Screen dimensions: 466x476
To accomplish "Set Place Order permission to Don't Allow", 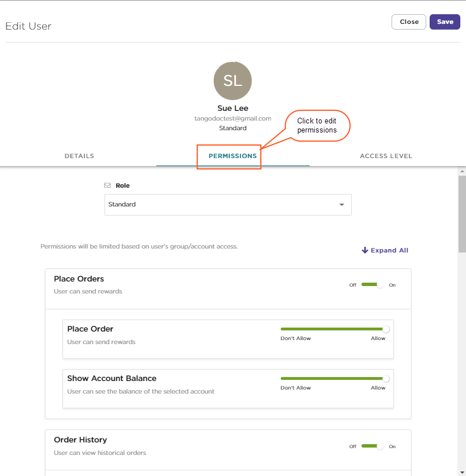I will pos(281,329).
